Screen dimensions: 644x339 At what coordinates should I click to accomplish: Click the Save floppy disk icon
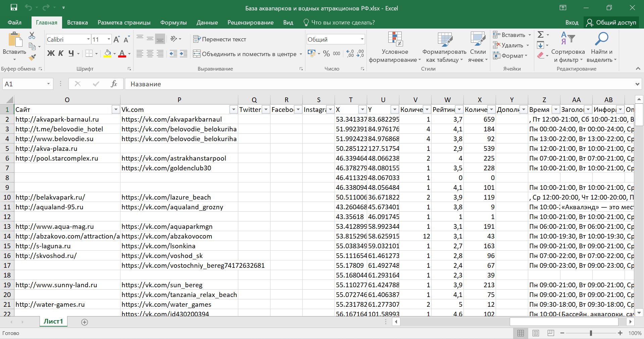pyautogui.click(x=14, y=8)
